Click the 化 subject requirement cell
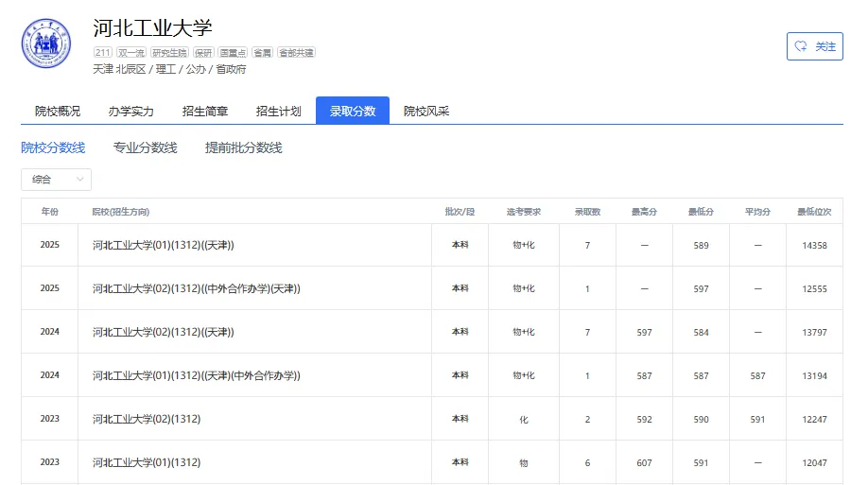This screenshot has height=485, width=868. point(524,419)
